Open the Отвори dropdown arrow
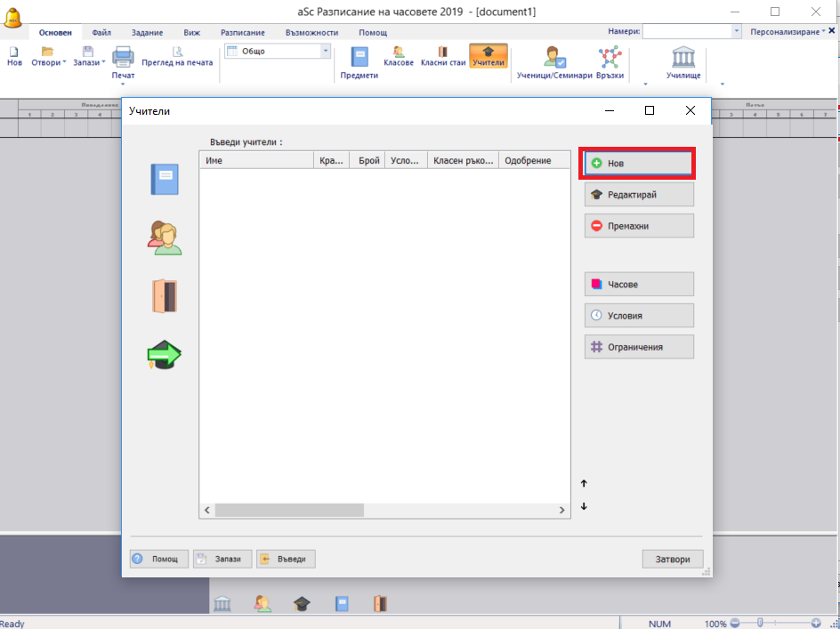Screen dimensions: 840x629 [65, 63]
